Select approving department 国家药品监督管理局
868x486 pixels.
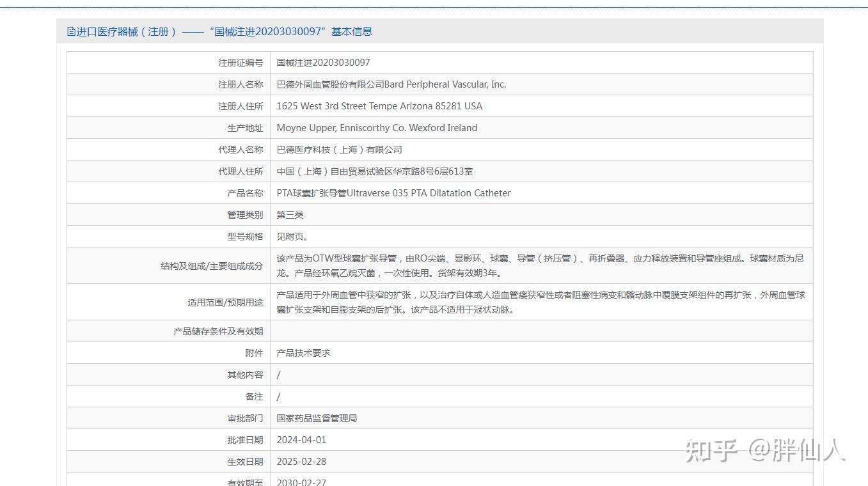[x=317, y=418]
